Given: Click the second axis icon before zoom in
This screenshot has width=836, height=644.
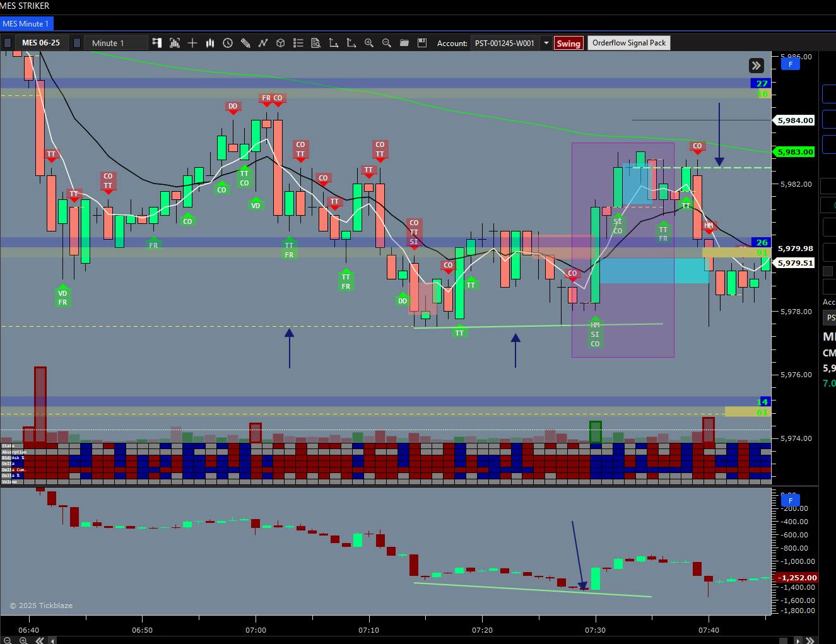Looking at the screenshot, I should tap(351, 43).
